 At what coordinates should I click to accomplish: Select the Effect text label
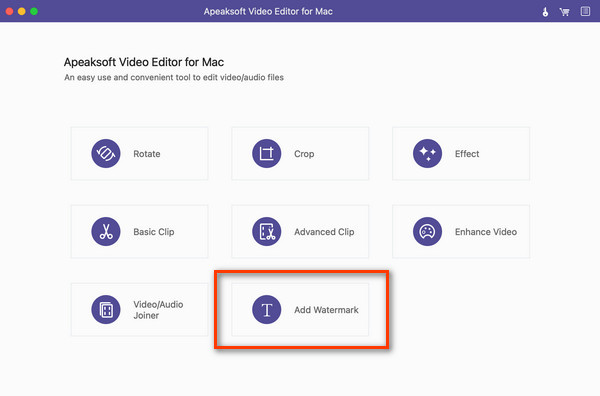coord(467,154)
